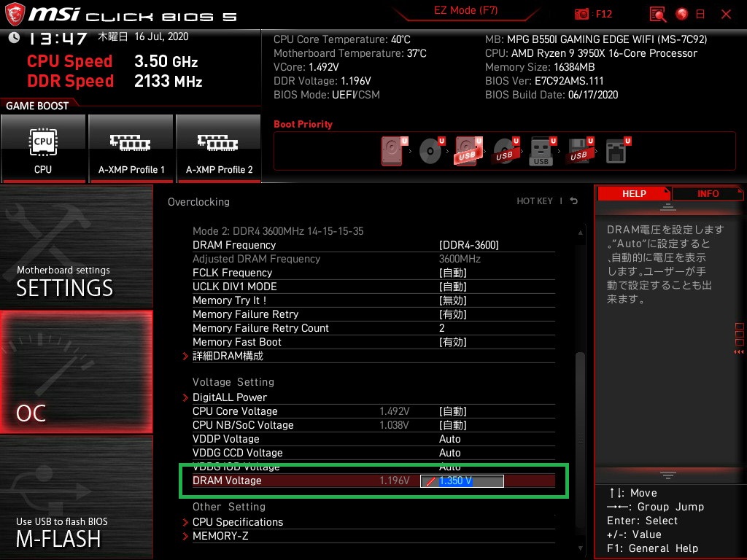Expand the CPU Specifications submenu
The image size is (747, 560).
[x=238, y=522]
